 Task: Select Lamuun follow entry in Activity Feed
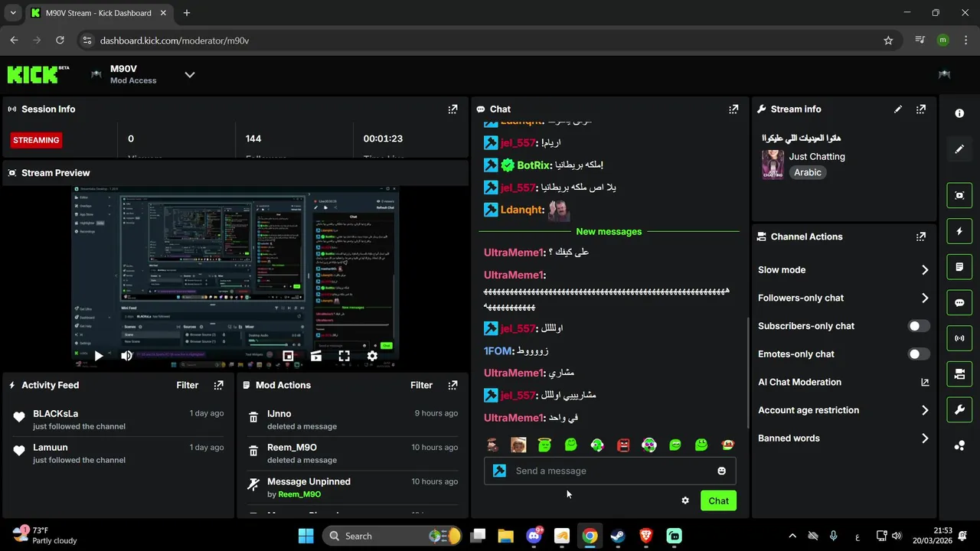point(119,454)
